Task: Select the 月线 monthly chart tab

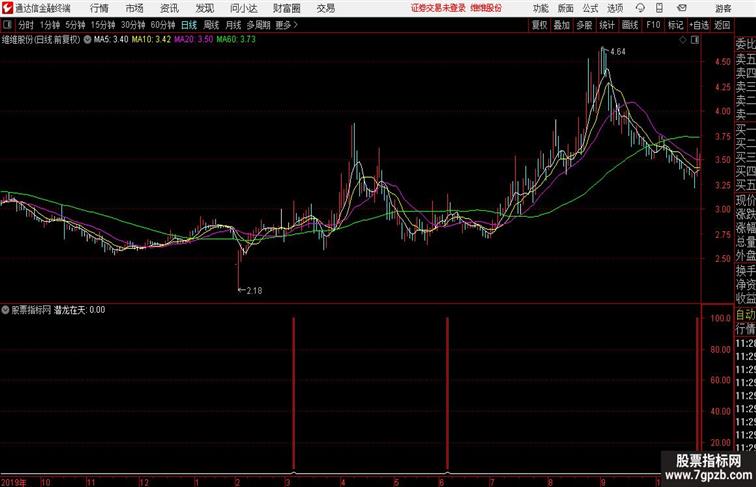Action: pos(233,25)
